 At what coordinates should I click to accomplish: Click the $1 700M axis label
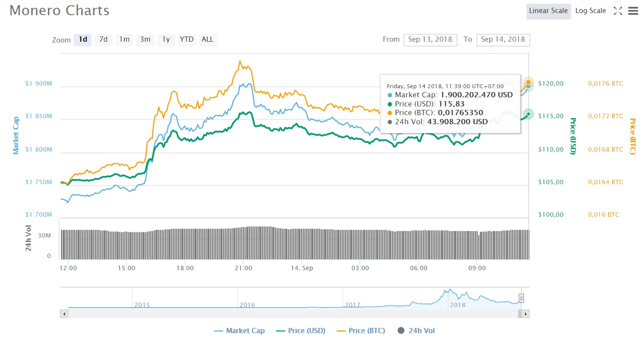[x=39, y=215]
